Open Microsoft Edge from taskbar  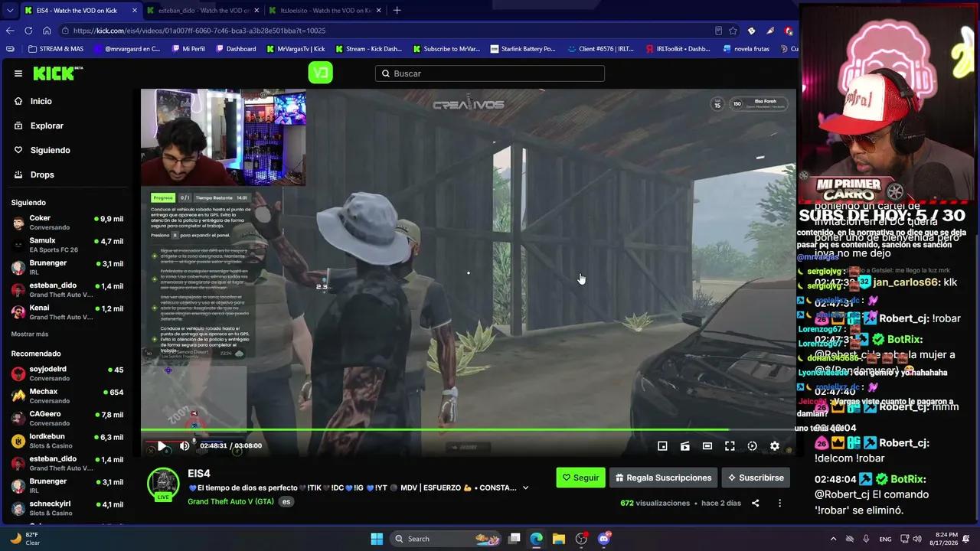click(x=537, y=539)
